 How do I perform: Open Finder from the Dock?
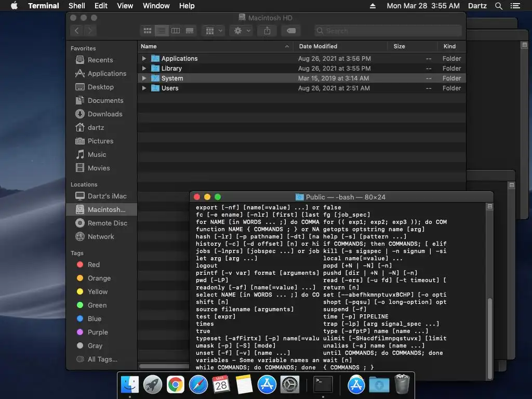click(x=130, y=385)
